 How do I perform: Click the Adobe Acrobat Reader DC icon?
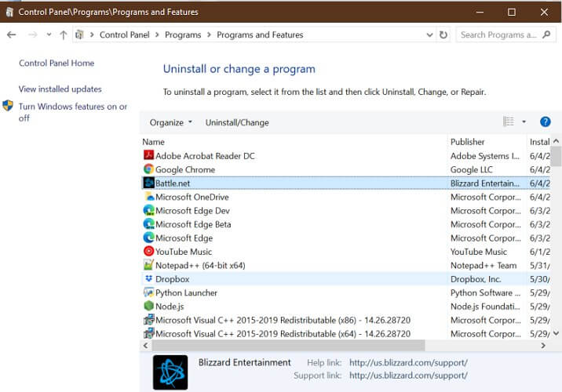[148, 155]
